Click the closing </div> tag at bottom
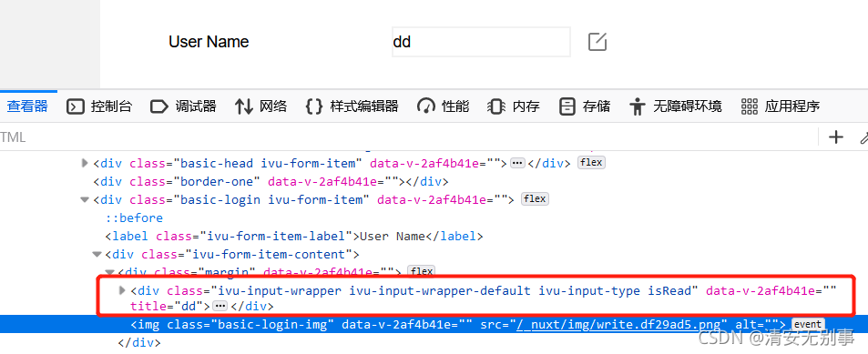The image size is (868, 354). coord(139,343)
